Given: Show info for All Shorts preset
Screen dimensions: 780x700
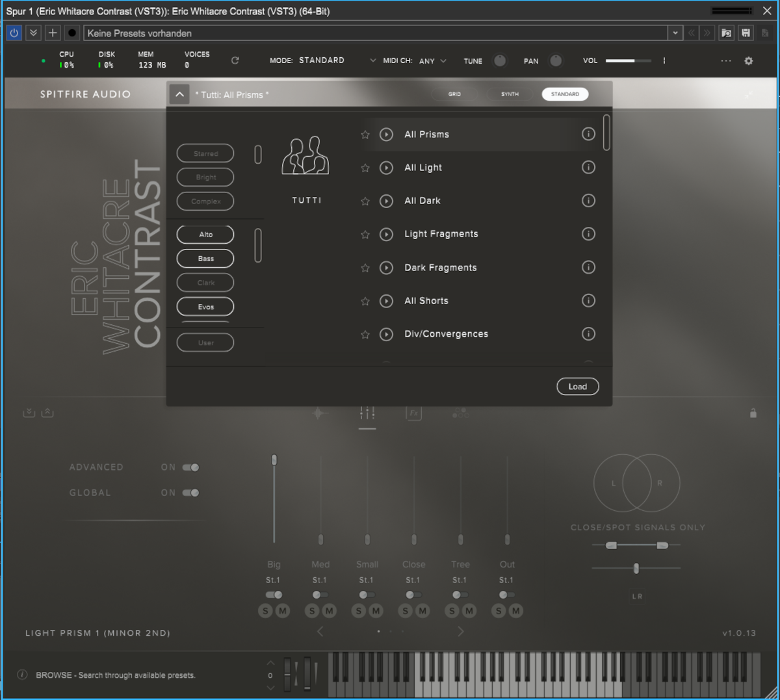Looking at the screenshot, I should point(588,300).
